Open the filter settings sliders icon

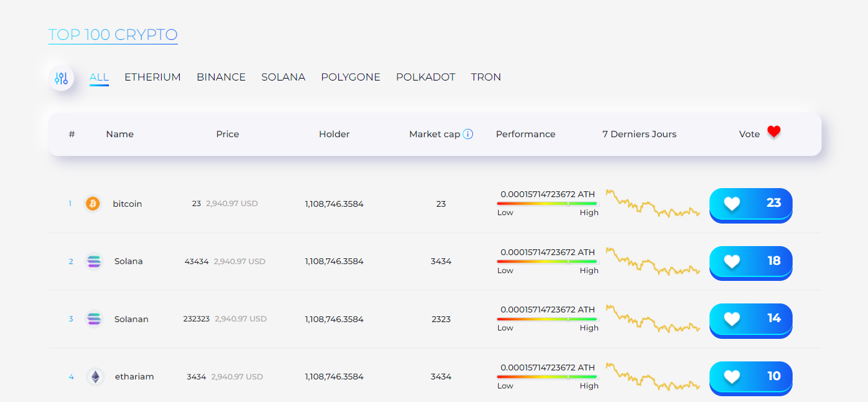coord(61,79)
